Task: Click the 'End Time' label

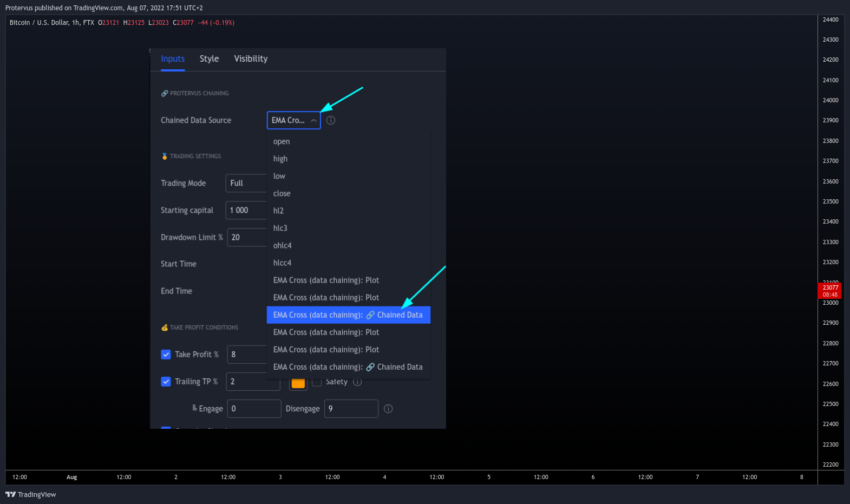Action: (x=176, y=291)
